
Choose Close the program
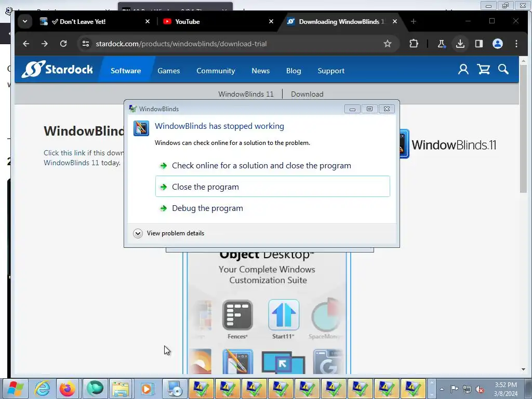pyautogui.click(x=272, y=187)
